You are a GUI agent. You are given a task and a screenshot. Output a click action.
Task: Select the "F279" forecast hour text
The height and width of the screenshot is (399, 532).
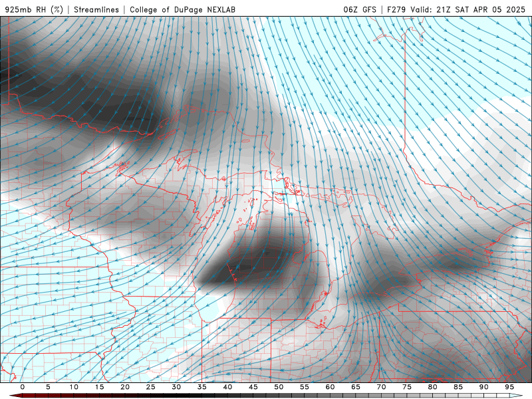[x=396, y=9]
